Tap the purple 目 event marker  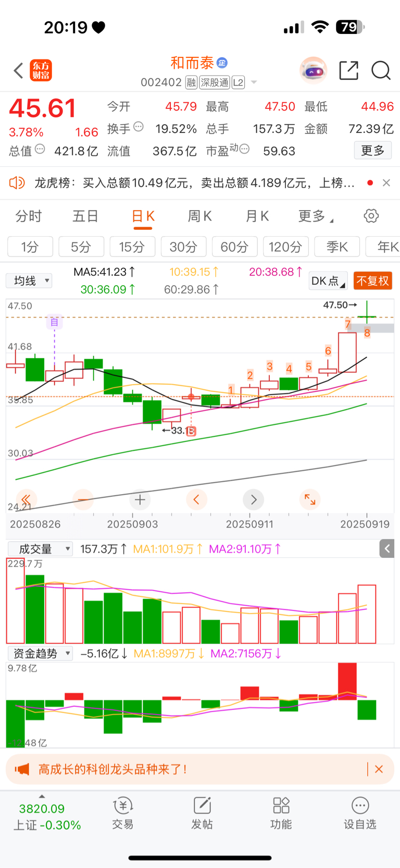[54, 322]
